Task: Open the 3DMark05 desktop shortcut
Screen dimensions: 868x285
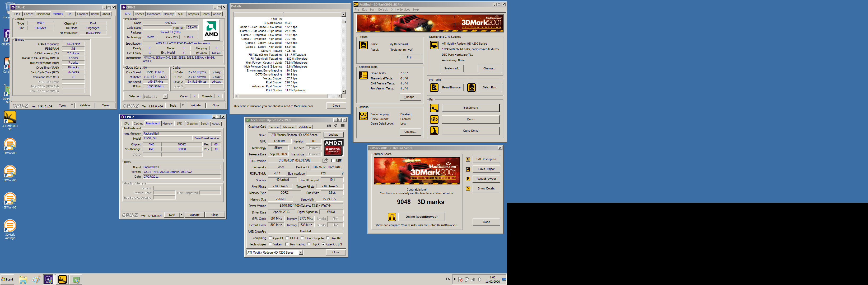Action: click(10, 173)
